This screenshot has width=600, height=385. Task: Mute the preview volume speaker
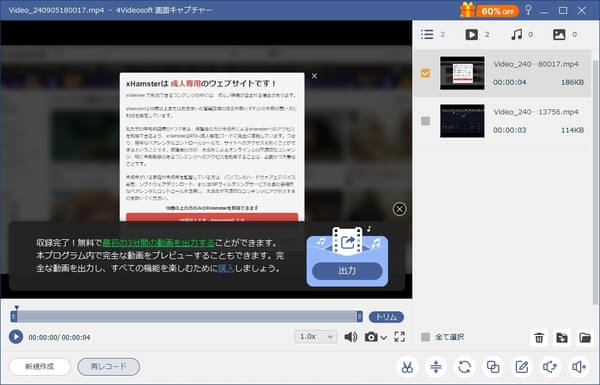pyautogui.click(x=351, y=337)
